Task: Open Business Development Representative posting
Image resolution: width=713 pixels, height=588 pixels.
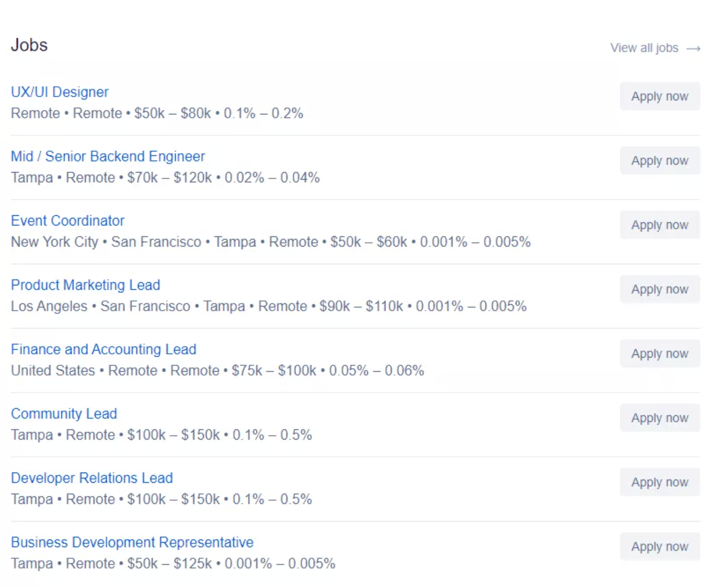Action: point(132,542)
